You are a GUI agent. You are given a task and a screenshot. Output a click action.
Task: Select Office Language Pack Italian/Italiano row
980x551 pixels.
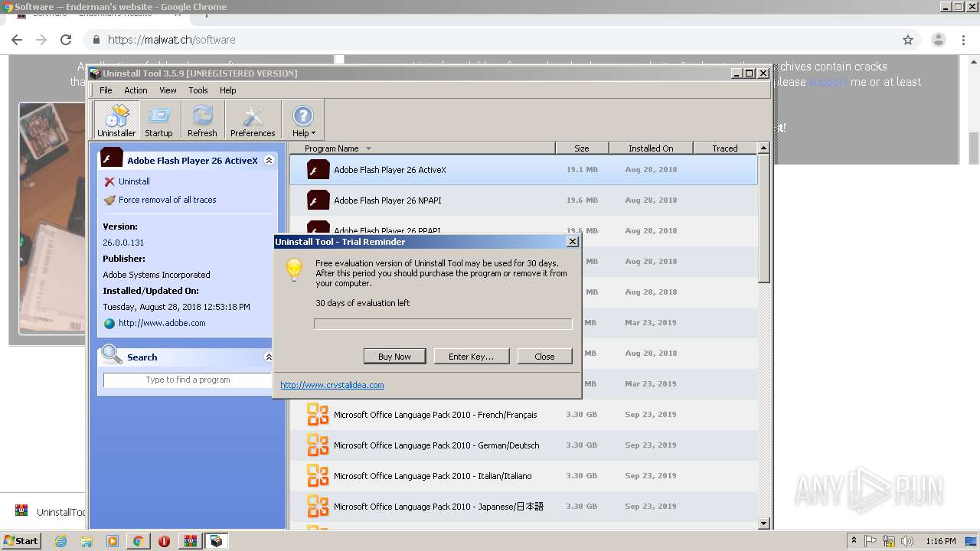(x=524, y=476)
